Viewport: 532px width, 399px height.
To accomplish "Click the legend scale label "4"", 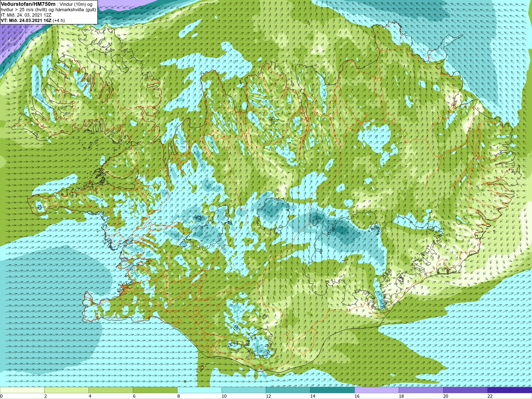I will 90,396.
